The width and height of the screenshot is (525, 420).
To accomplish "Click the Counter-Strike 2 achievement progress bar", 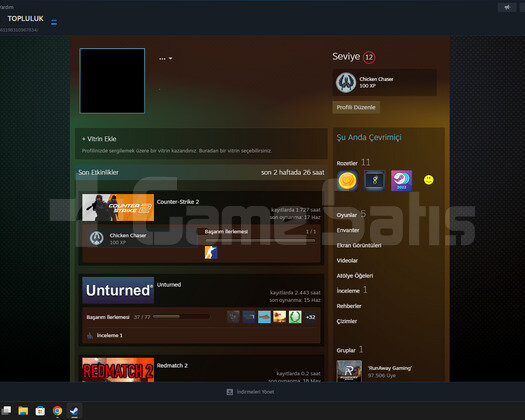I will tap(260, 240).
